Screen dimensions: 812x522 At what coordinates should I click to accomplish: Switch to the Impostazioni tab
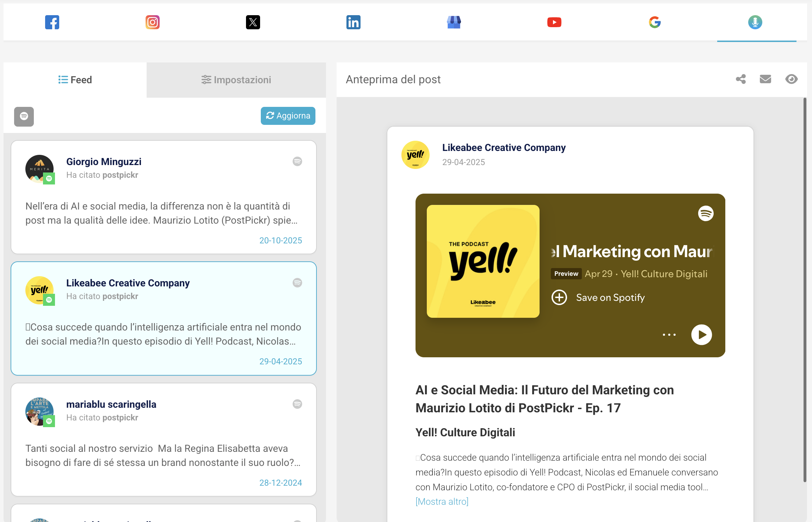pyautogui.click(x=236, y=80)
